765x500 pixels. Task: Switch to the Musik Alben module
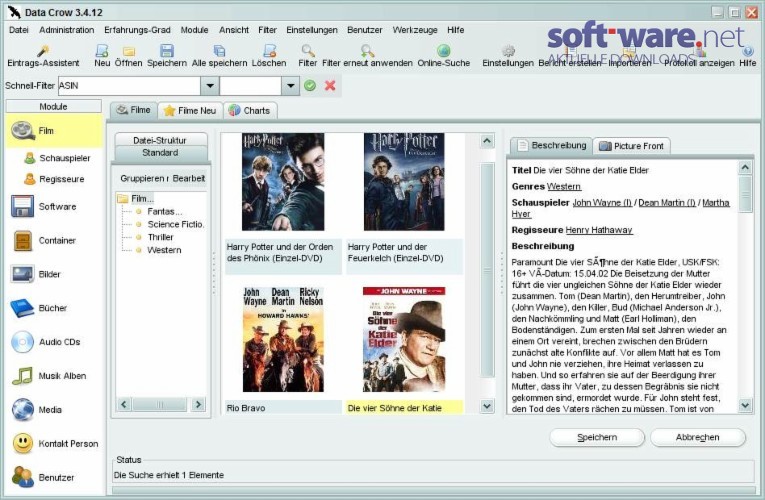click(49, 376)
